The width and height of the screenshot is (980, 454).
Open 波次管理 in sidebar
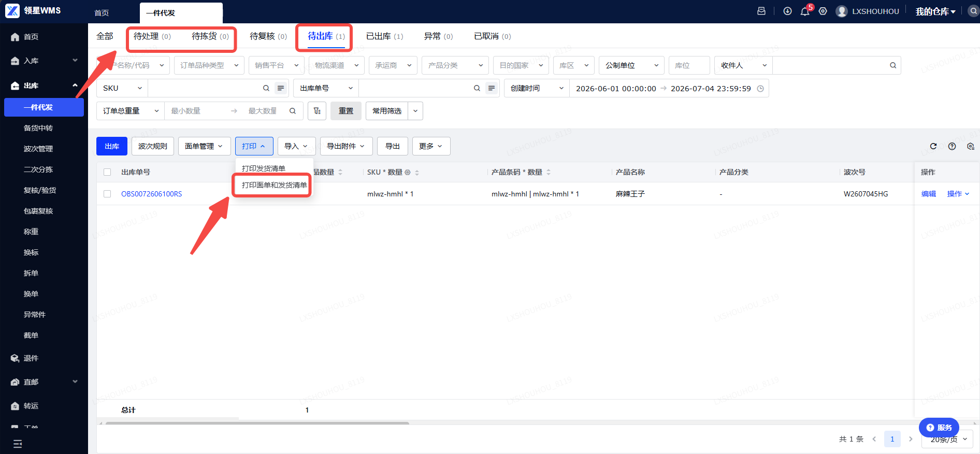point(38,149)
